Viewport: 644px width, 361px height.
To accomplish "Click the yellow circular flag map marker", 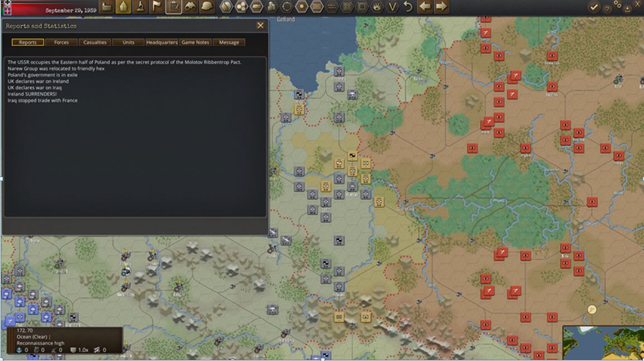I will coord(592,309).
